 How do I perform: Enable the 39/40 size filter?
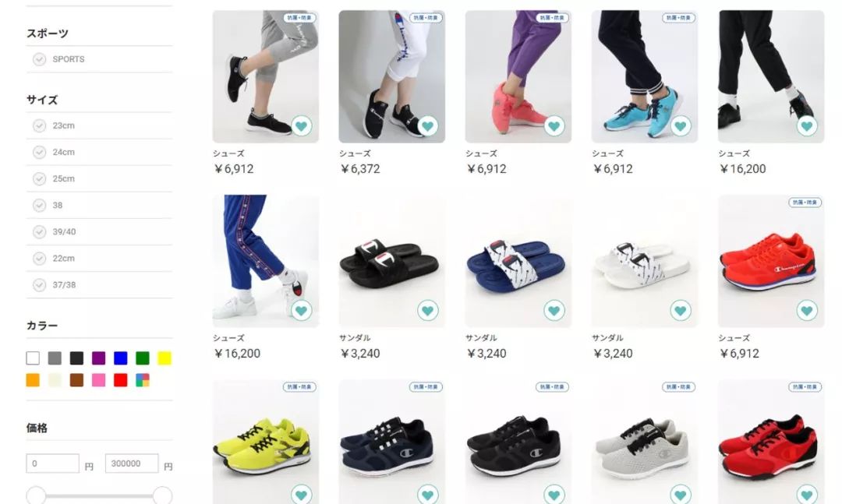(x=39, y=232)
